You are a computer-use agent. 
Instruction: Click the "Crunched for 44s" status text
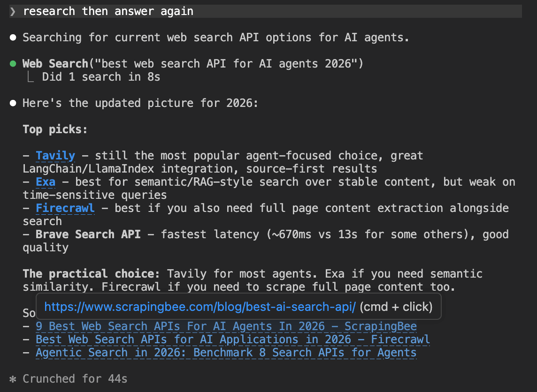[75, 379]
